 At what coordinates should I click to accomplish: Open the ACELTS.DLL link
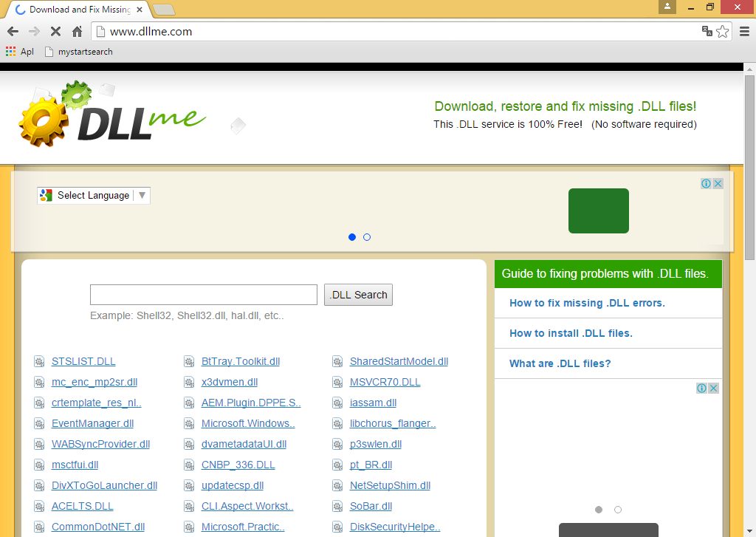[x=83, y=507]
